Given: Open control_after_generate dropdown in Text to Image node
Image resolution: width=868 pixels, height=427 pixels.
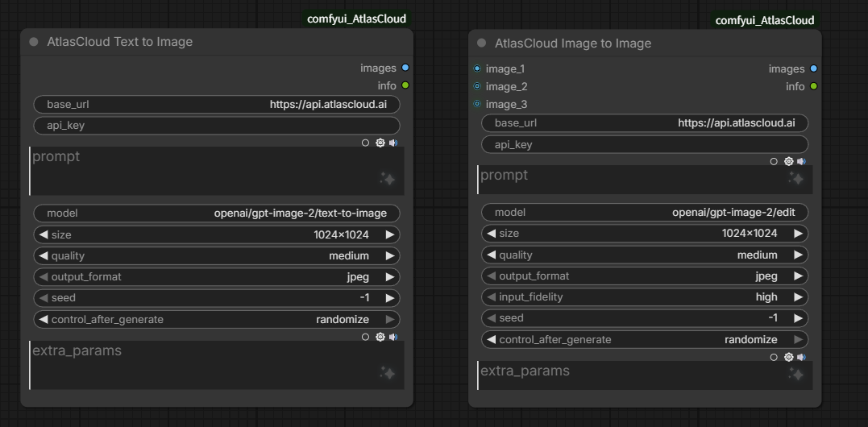Looking at the screenshot, I should tap(217, 319).
